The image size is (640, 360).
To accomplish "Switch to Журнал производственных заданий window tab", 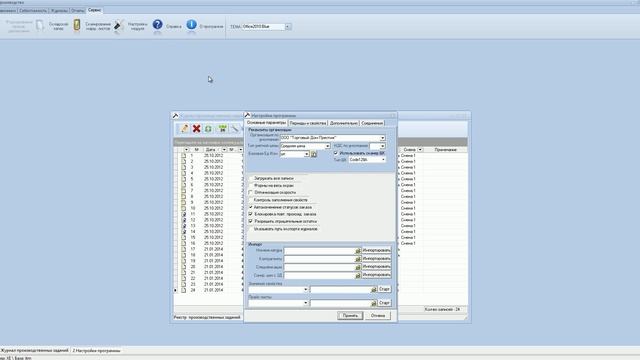I will point(35,350).
